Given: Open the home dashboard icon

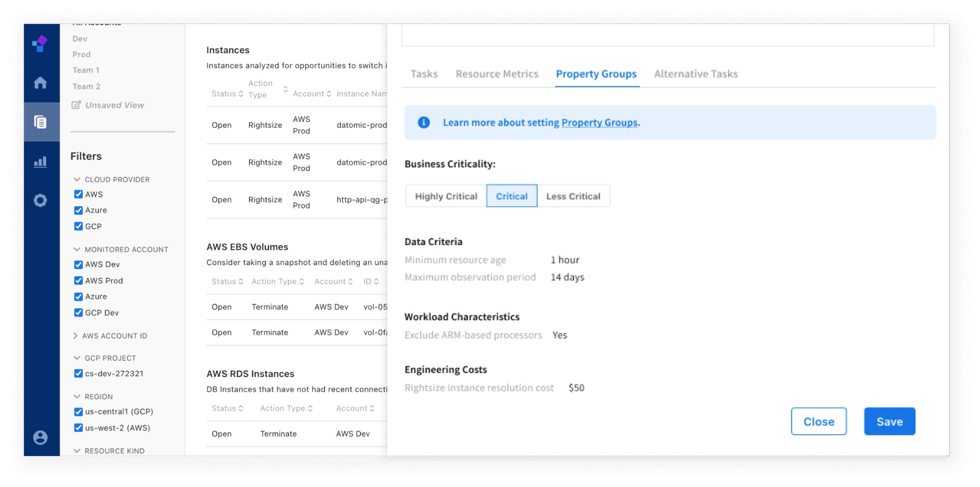Looking at the screenshot, I should coord(40,83).
